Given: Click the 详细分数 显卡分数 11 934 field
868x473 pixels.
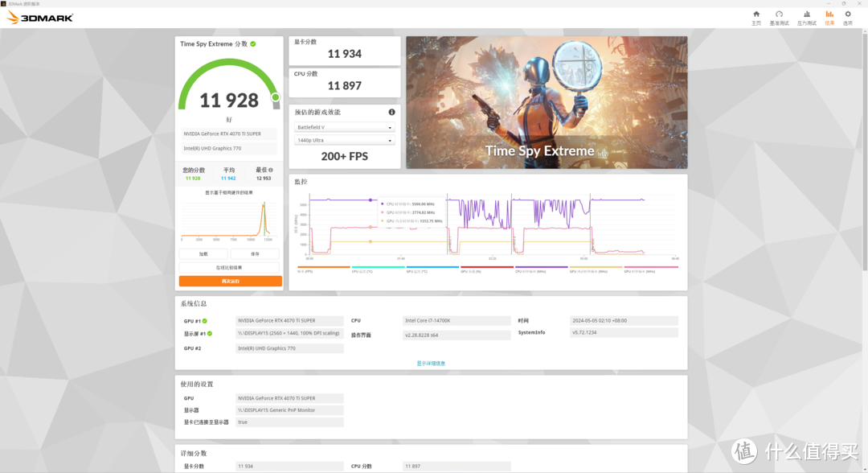Looking at the screenshot, I should tap(289, 467).
